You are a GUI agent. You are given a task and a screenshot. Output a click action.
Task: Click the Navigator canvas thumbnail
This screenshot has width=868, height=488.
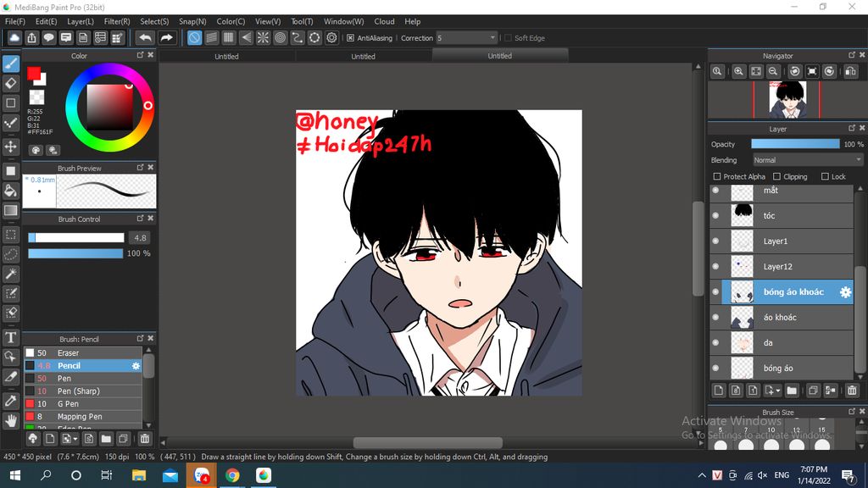point(787,100)
